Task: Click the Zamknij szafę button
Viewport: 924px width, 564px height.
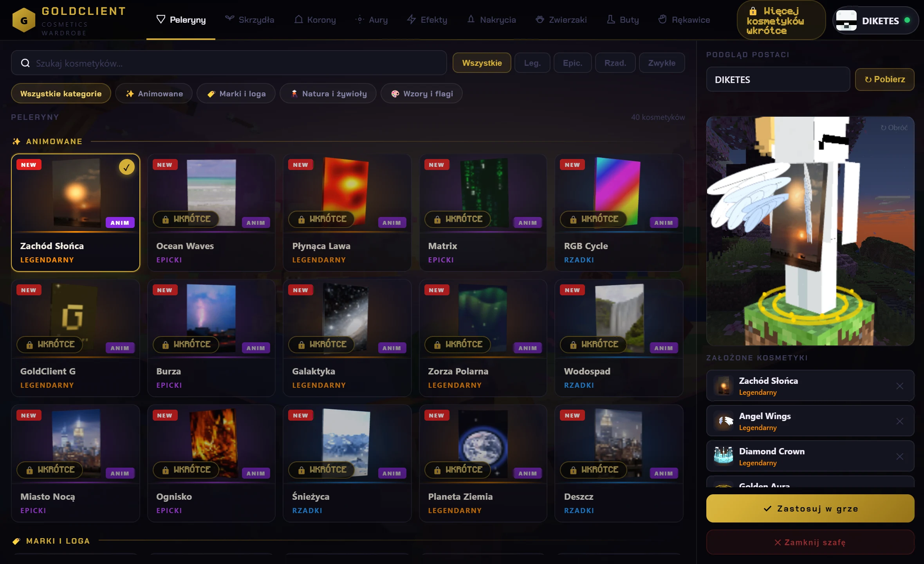Action: [x=810, y=542]
